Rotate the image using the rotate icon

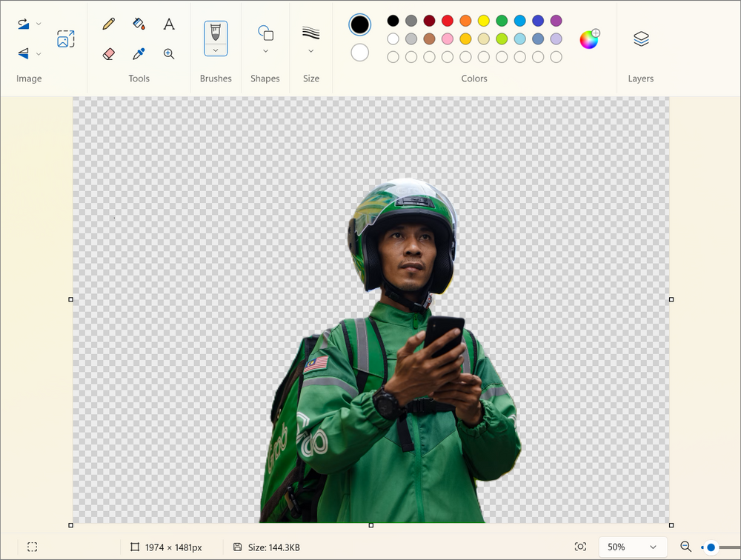tap(22, 24)
